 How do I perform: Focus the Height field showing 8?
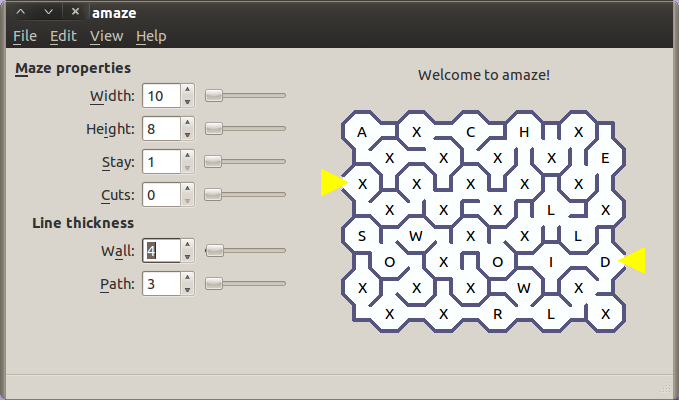[162, 129]
